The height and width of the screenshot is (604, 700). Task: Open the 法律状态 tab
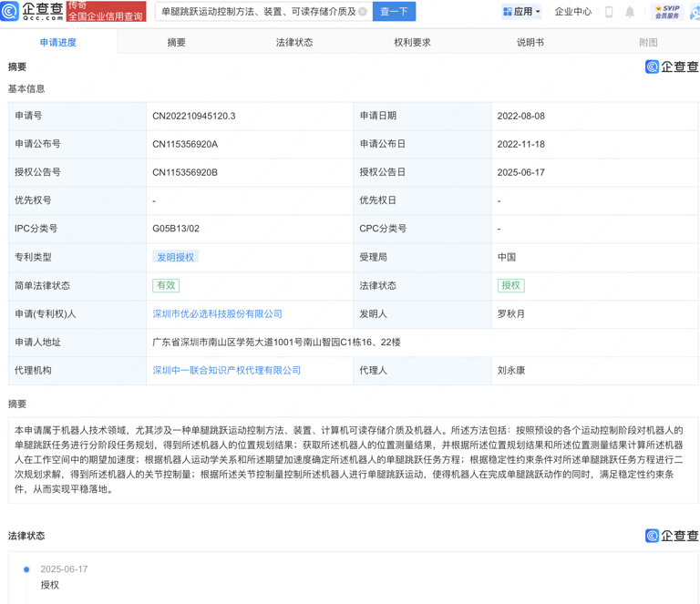[294, 43]
